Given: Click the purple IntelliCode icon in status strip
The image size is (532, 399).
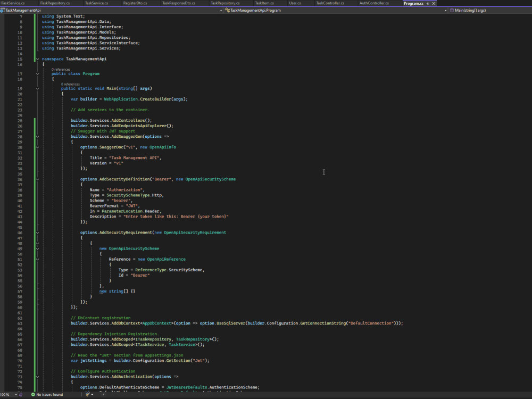Looking at the screenshot, I should click(x=21, y=395).
